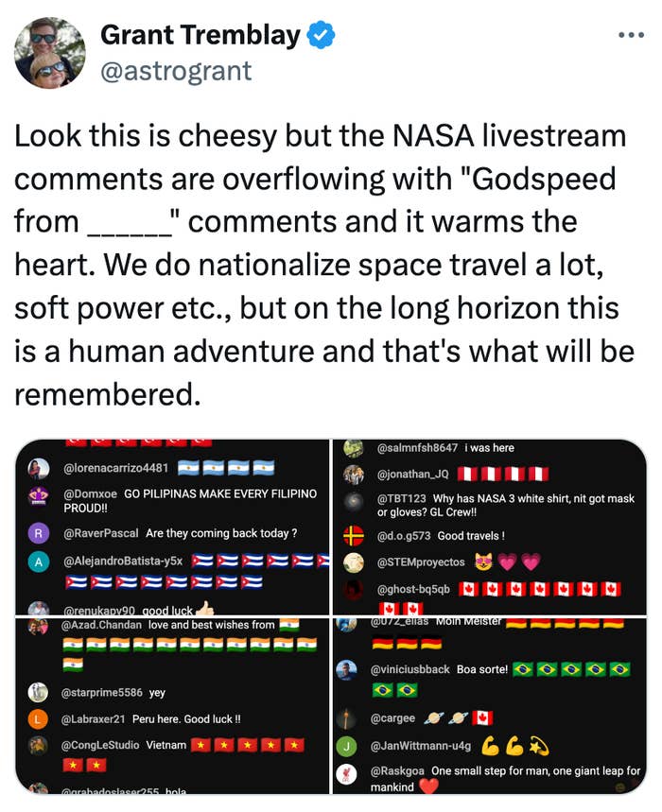Click the blue A avatar for AlejandroBatista
This screenshot has height=812, width=662.
pyautogui.click(x=39, y=561)
